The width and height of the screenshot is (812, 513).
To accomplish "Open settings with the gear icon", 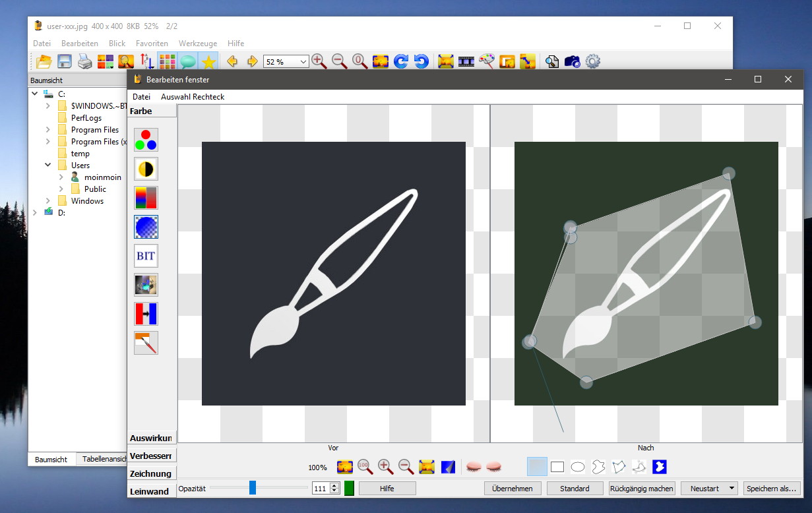I will (x=593, y=61).
